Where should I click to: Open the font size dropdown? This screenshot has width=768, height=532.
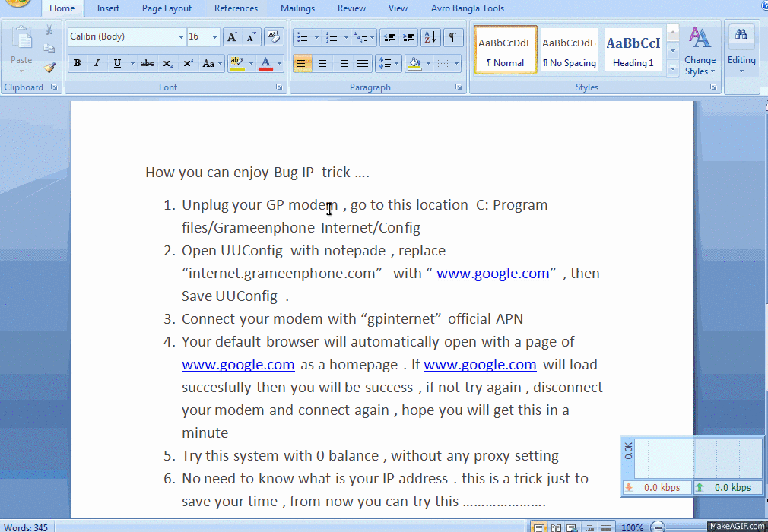[214, 36]
